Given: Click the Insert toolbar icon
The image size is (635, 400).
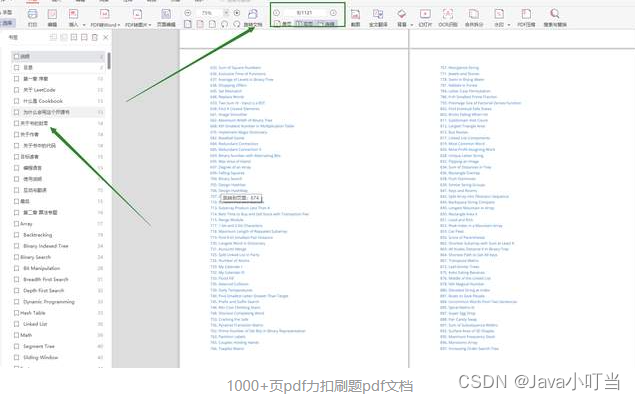Looking at the screenshot, I should 73,15.
